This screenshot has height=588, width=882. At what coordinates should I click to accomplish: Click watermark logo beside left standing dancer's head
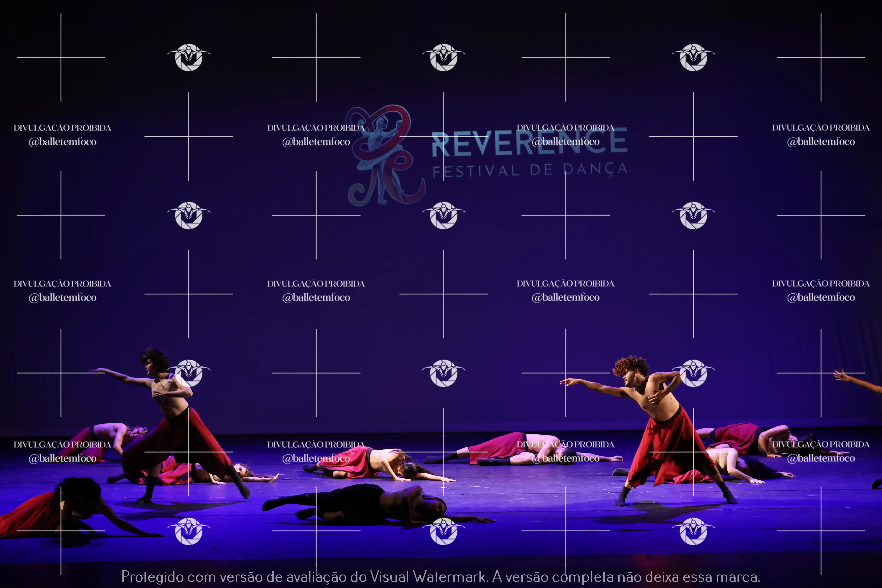[x=189, y=373]
